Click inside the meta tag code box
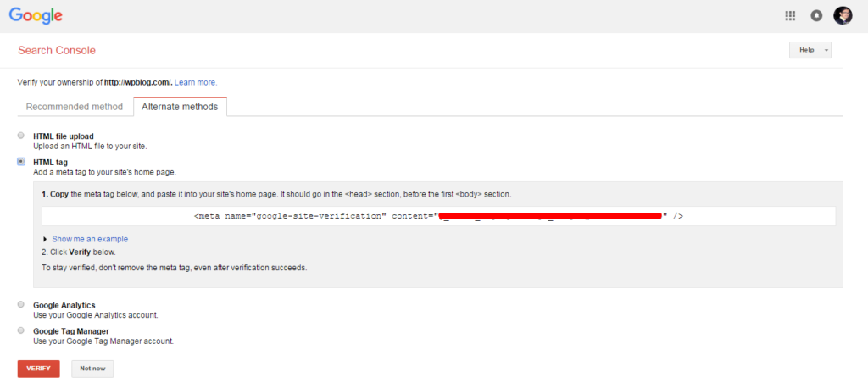Screen dimensions: 868x388 (438, 216)
